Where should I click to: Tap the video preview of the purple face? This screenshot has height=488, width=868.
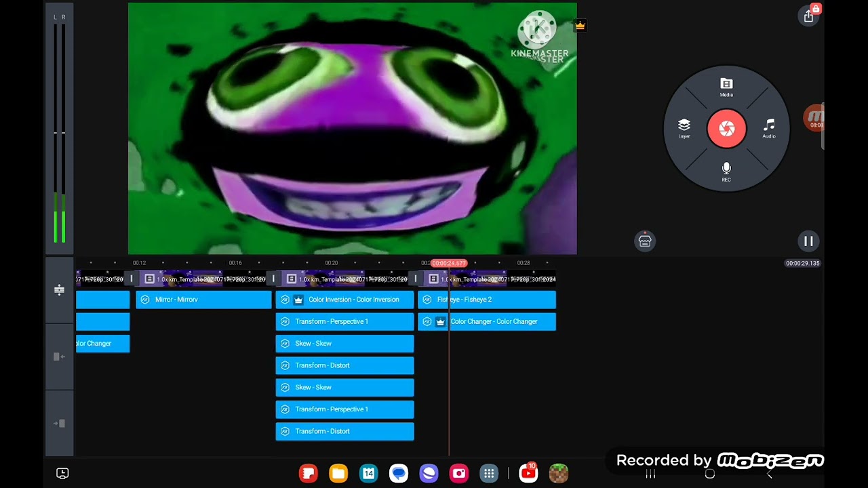352,128
